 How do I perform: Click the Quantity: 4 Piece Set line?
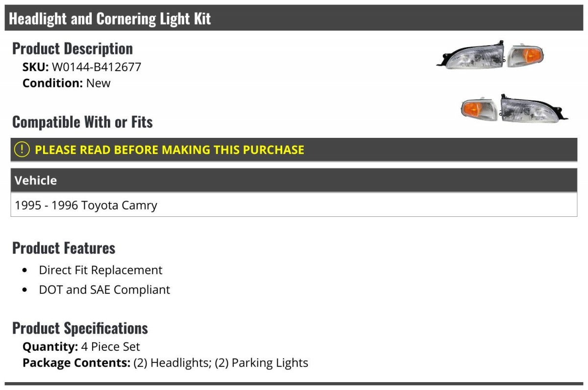click(x=81, y=347)
